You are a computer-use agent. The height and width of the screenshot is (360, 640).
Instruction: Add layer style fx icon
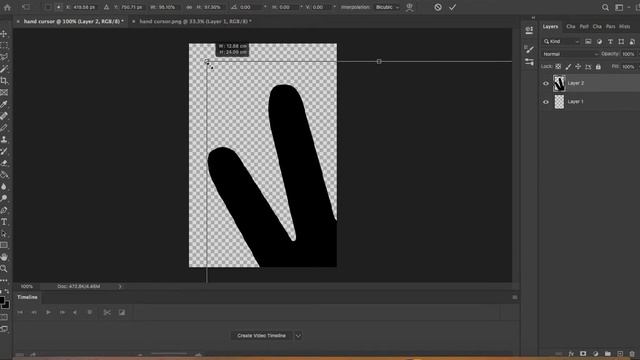click(x=571, y=354)
